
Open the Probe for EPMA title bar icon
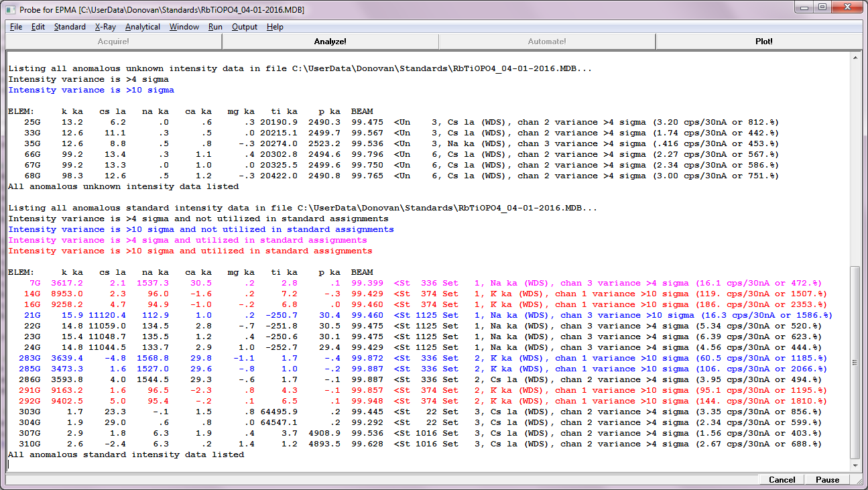(x=11, y=9)
